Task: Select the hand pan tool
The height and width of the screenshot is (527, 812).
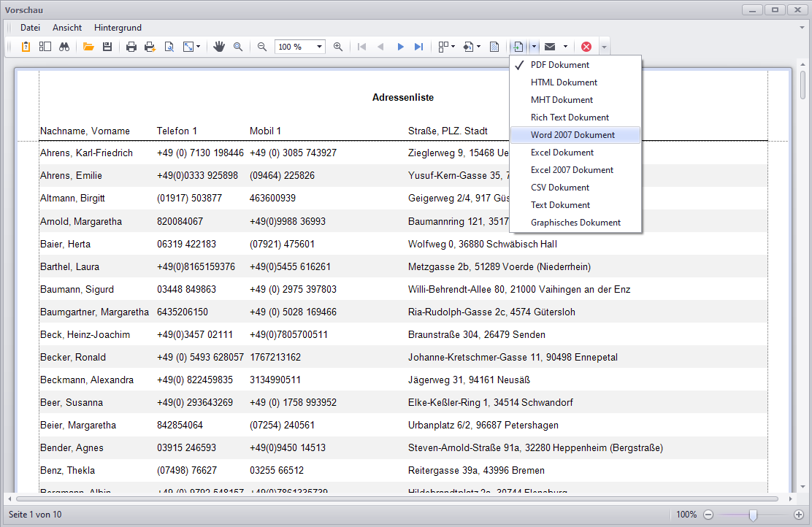Action: pos(219,47)
